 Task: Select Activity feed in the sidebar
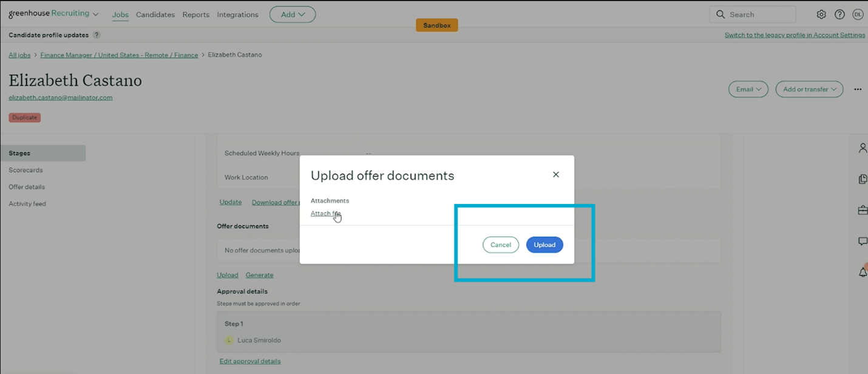click(x=27, y=204)
